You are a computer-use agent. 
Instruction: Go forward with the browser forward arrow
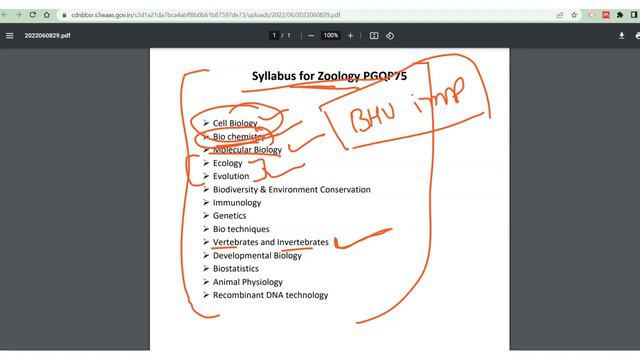tap(18, 15)
